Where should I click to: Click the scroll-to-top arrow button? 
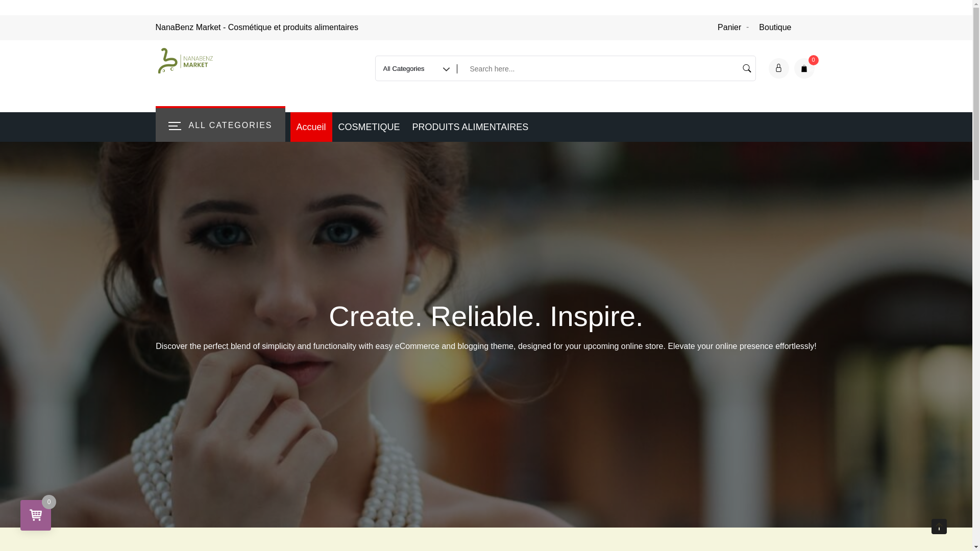point(939,527)
